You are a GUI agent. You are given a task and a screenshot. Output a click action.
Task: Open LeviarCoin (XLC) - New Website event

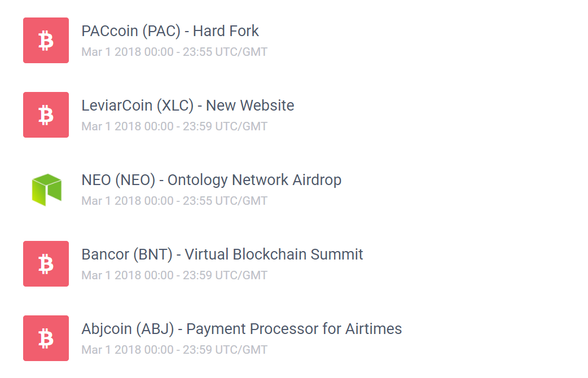pyautogui.click(x=187, y=106)
